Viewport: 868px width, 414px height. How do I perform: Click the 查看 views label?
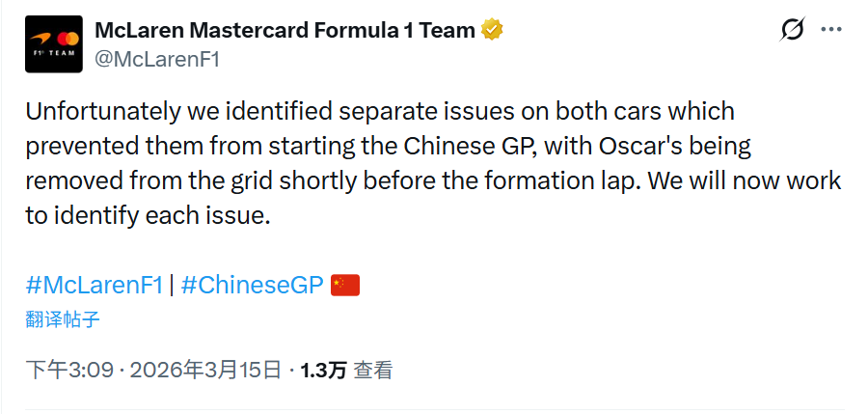pyautogui.click(x=373, y=370)
